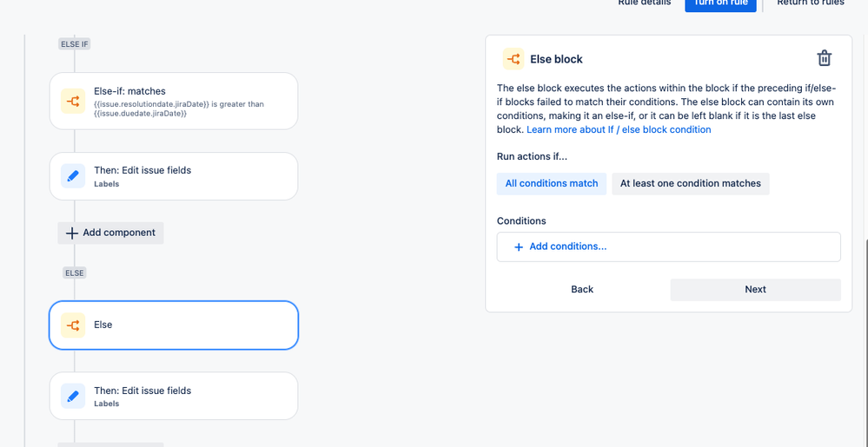
Task: Click the Next button
Action: pos(756,289)
